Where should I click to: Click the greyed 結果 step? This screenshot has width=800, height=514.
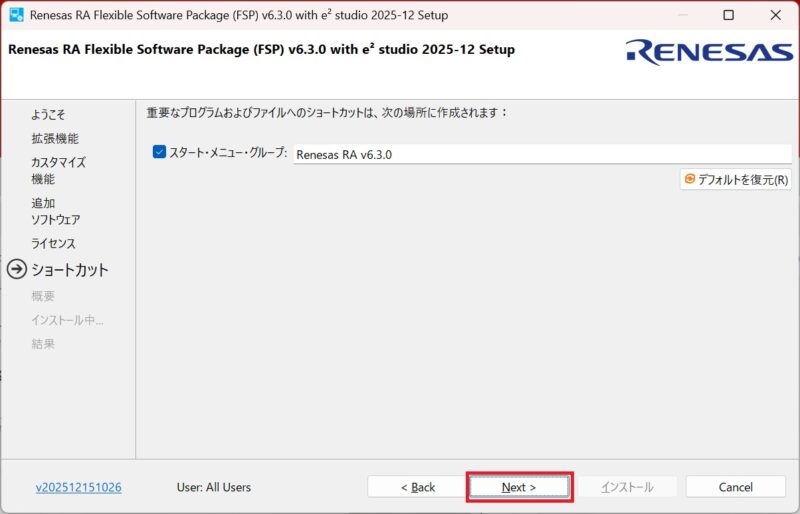tap(43, 344)
